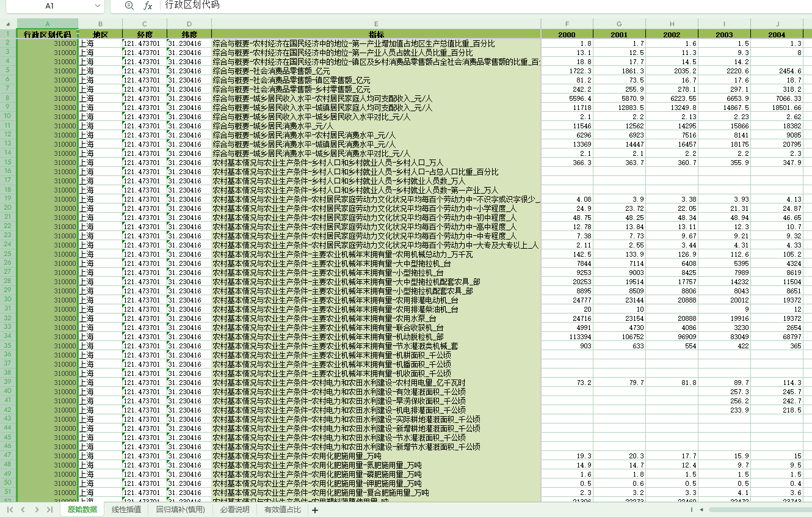Jump to the first sheet tab

coord(10,510)
